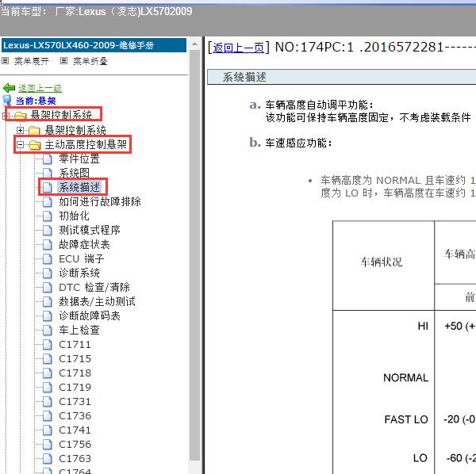The image size is (476, 474).
Task: Click the 返回上一页 link
Action: pyautogui.click(x=238, y=48)
